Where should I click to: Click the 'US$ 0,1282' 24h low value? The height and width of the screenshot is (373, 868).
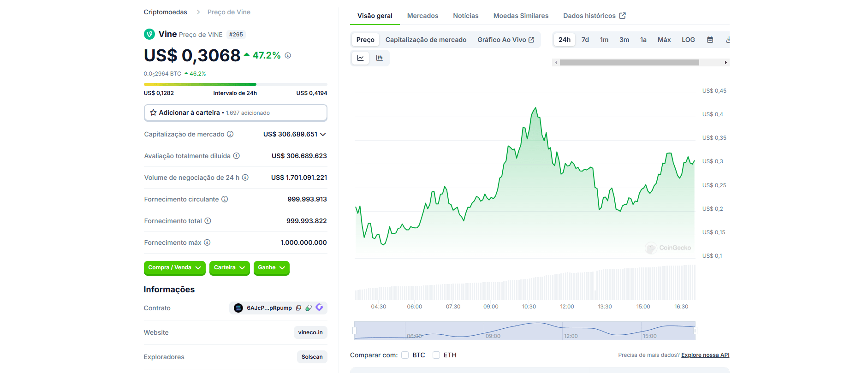[x=159, y=93]
